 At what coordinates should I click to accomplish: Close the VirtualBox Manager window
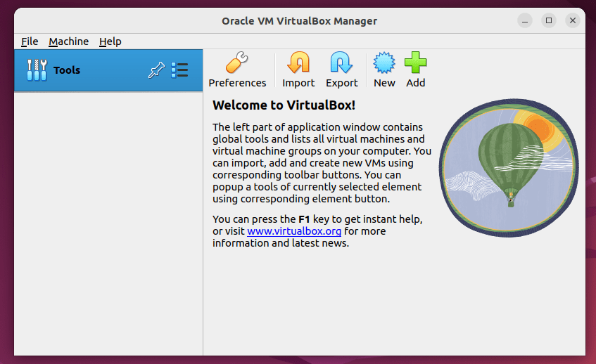(x=573, y=20)
